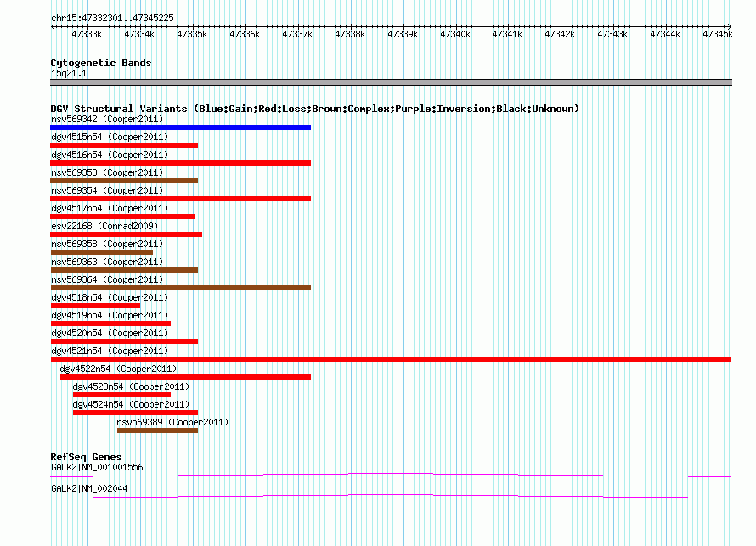Click the brown nsv569389 complex bar

pyautogui.click(x=158, y=431)
